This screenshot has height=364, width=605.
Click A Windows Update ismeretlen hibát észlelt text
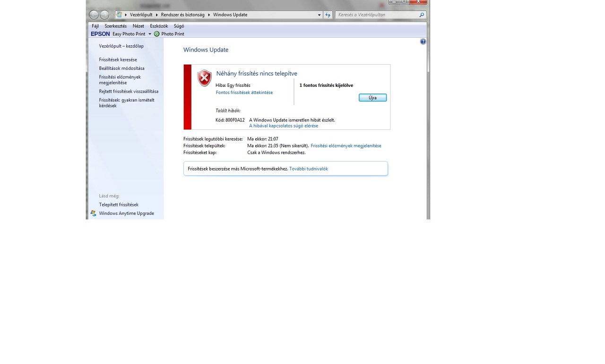click(x=292, y=120)
